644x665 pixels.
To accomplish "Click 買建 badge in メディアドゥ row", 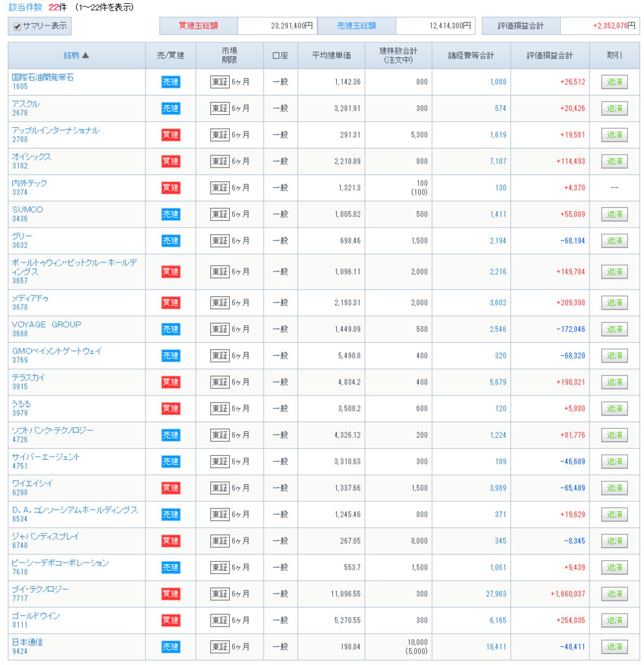I will [x=171, y=303].
